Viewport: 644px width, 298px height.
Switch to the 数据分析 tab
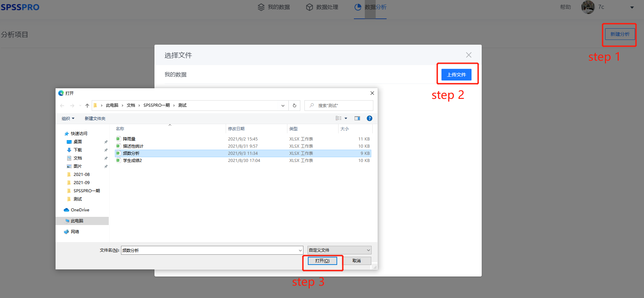click(370, 7)
